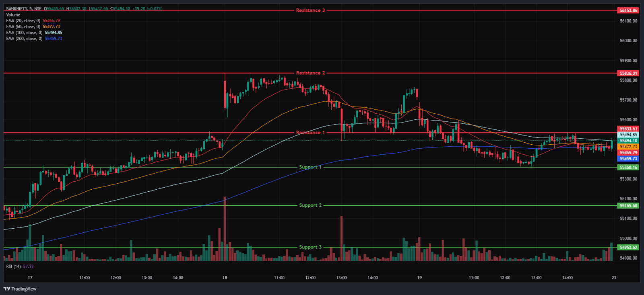Click the green 55494.10 current price tag
644x295 pixels.
coord(628,141)
